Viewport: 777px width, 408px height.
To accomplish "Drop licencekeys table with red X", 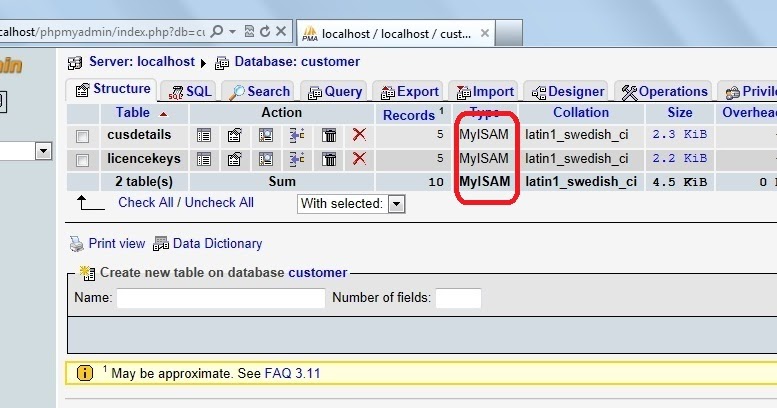I will [359, 159].
